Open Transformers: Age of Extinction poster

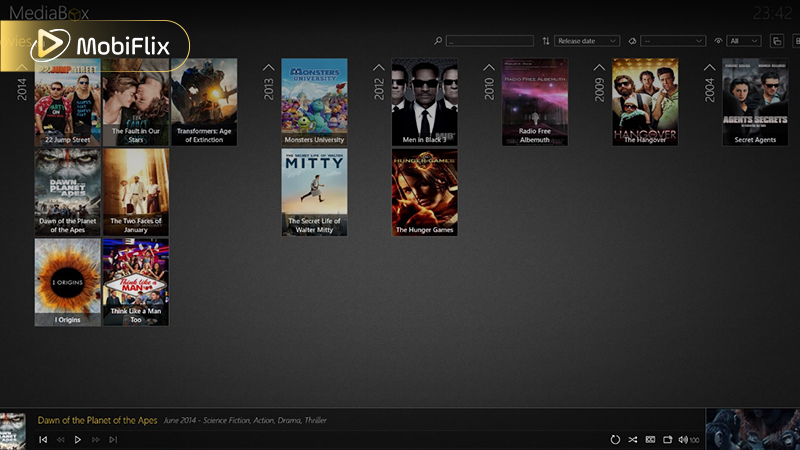click(x=204, y=102)
